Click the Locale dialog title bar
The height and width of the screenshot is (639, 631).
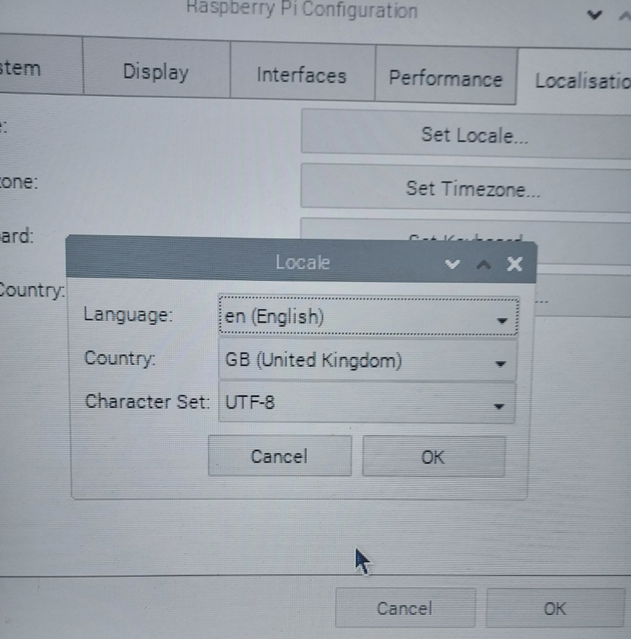(302, 261)
